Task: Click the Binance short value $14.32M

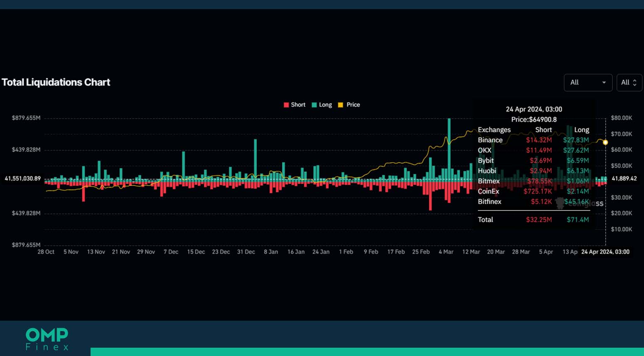Action: click(x=539, y=140)
